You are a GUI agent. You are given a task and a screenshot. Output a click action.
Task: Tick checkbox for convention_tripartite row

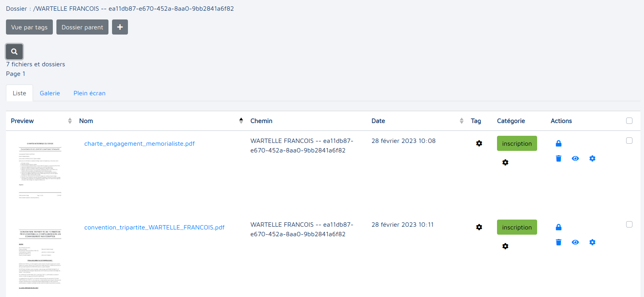629,224
